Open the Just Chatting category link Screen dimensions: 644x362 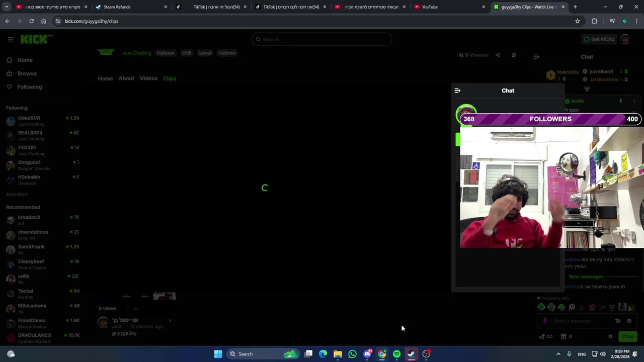pos(136,53)
